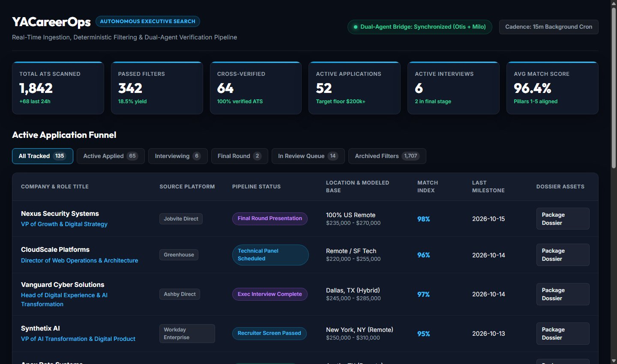The width and height of the screenshot is (617, 364).
Task: Click Package Dossier for Vanguard Cyber Solutions
Action: 563,294
